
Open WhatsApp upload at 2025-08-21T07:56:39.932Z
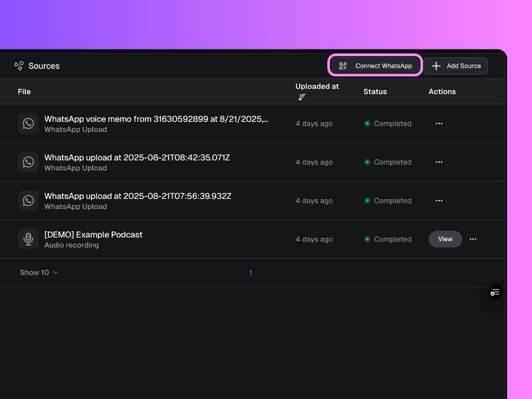tap(138, 196)
